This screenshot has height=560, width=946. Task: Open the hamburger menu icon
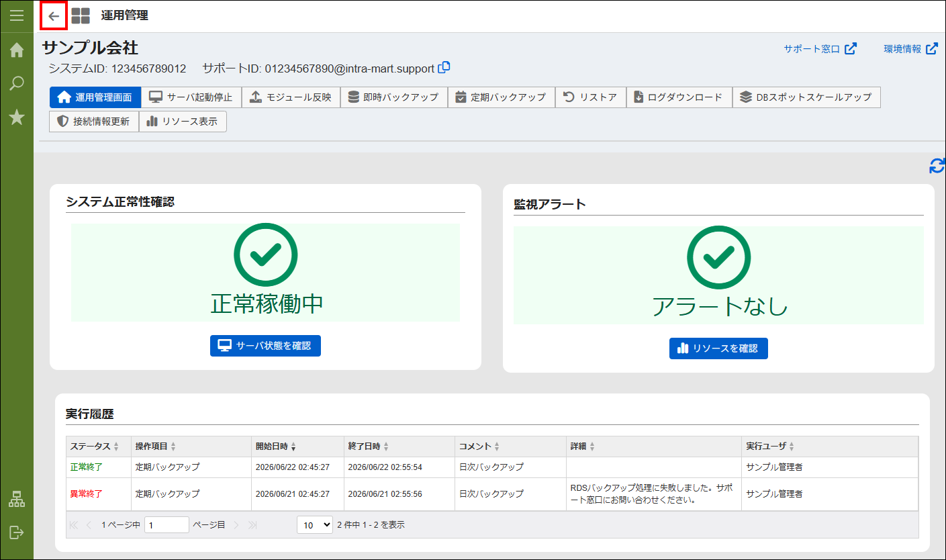[17, 16]
